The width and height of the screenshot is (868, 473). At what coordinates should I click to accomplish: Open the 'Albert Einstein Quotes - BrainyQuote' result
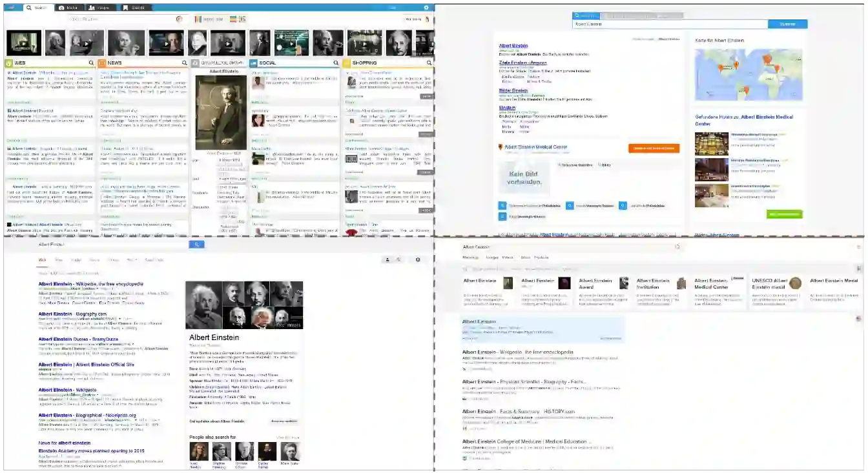(x=77, y=339)
